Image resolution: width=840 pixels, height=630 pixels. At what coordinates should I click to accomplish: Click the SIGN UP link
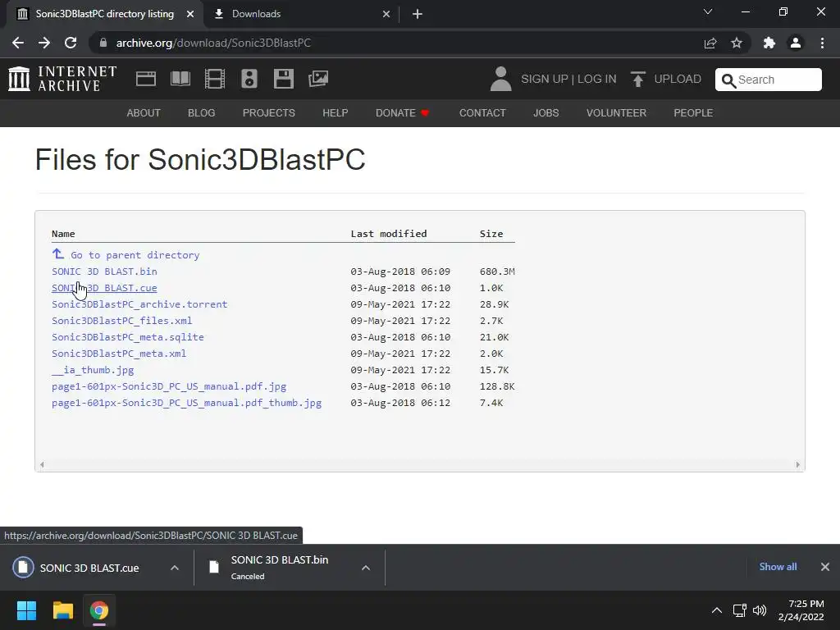(545, 79)
